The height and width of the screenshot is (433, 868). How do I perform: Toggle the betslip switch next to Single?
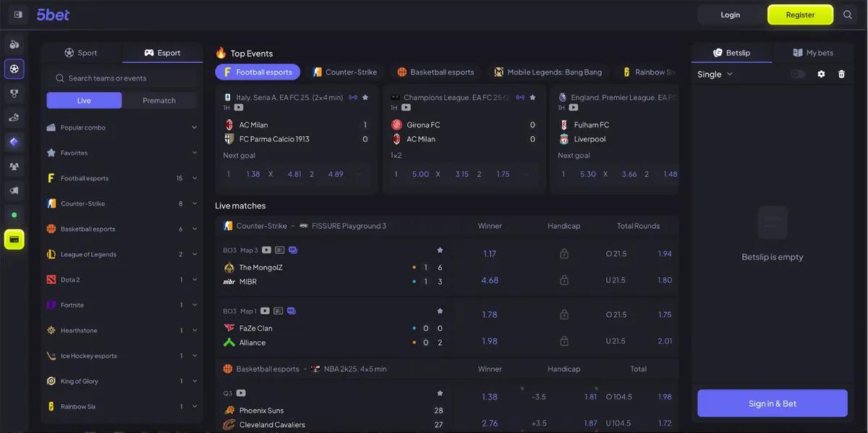coord(798,74)
